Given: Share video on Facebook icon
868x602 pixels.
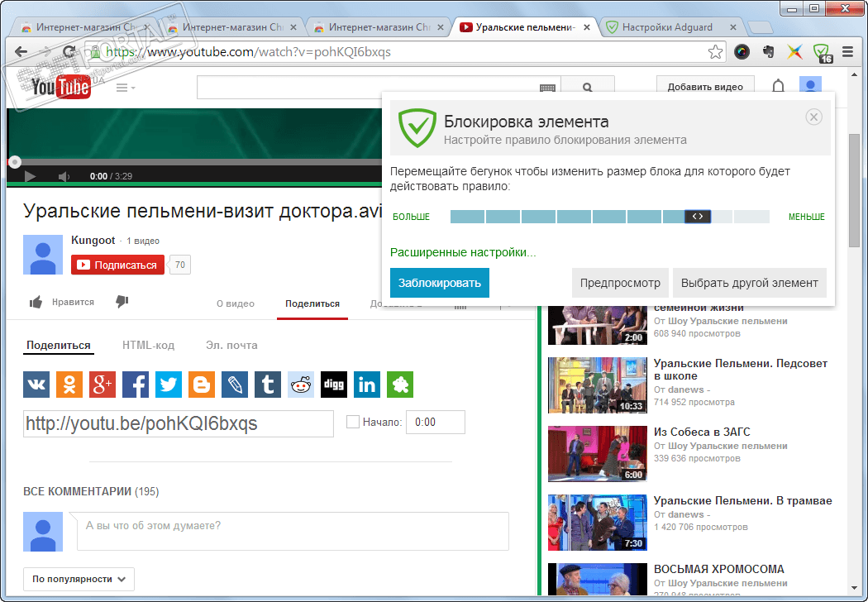Looking at the screenshot, I should coord(136,385).
